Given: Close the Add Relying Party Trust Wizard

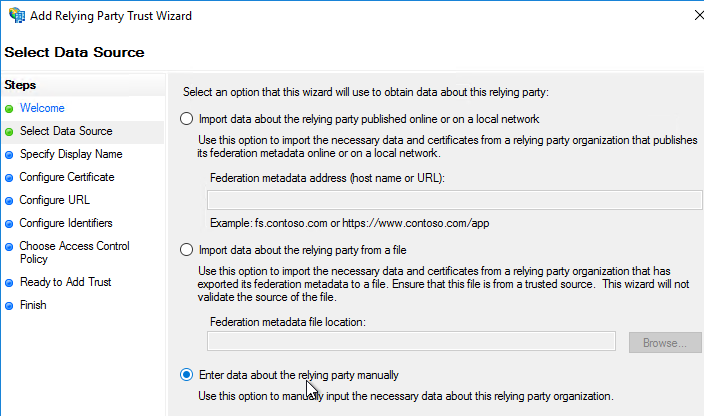Looking at the screenshot, I should tap(699, 15).
